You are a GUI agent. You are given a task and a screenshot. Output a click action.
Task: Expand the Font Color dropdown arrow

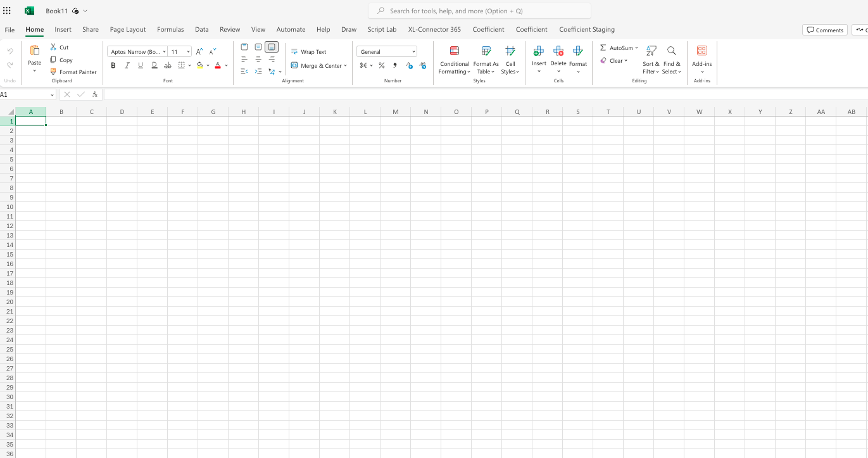[x=226, y=65]
